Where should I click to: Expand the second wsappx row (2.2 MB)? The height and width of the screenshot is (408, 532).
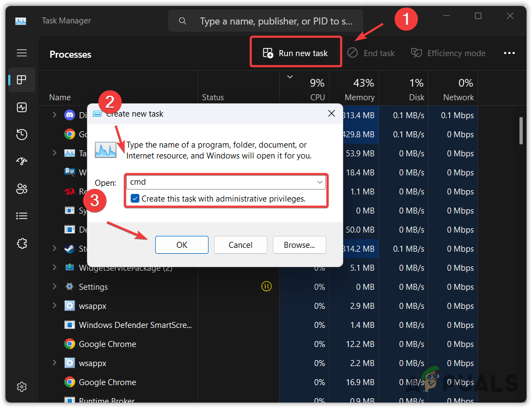coord(54,363)
